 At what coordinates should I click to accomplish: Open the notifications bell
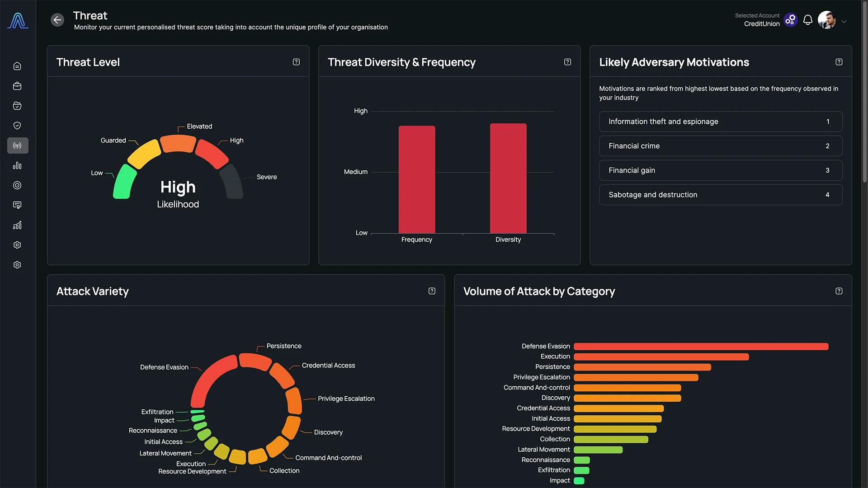(808, 20)
